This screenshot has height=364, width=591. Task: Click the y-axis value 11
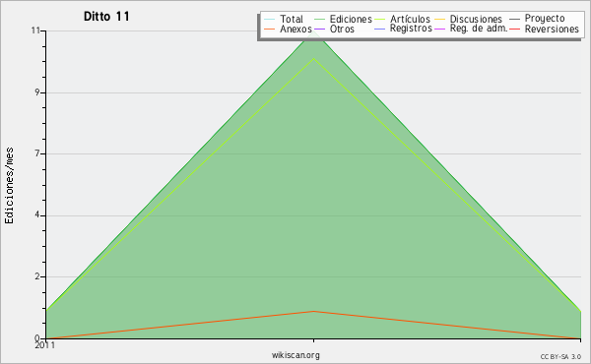click(x=35, y=30)
